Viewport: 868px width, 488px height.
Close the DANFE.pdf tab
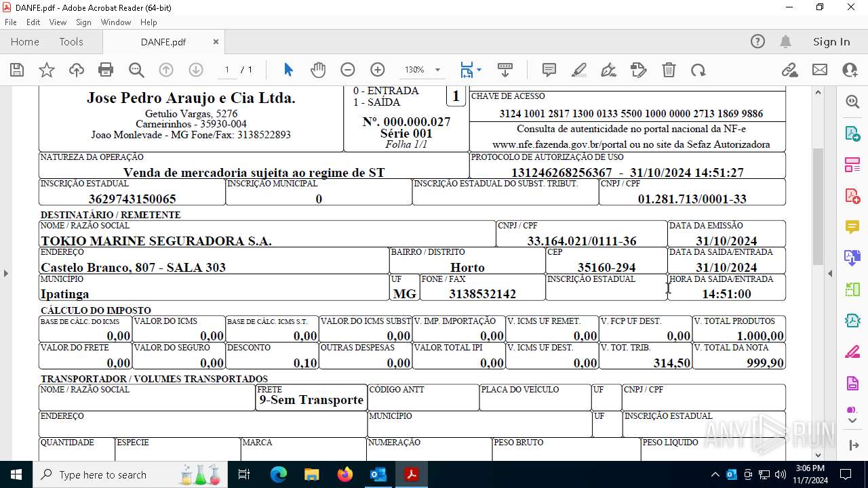click(216, 42)
